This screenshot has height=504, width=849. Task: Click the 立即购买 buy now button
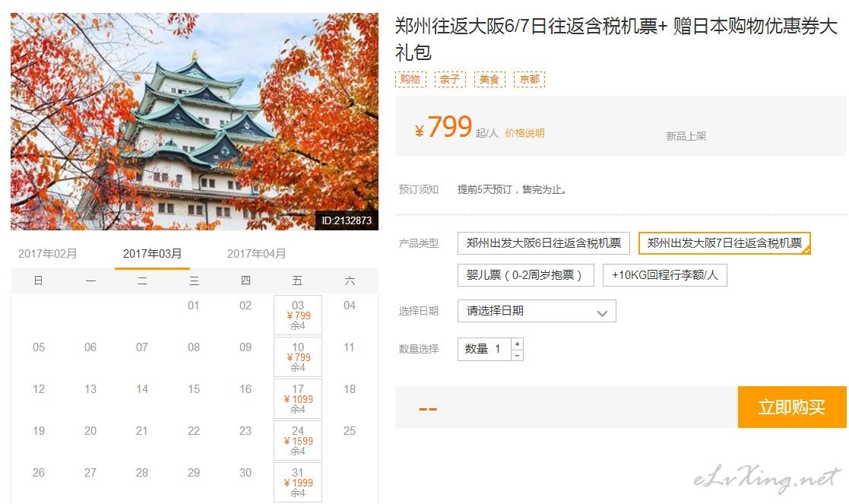(791, 407)
